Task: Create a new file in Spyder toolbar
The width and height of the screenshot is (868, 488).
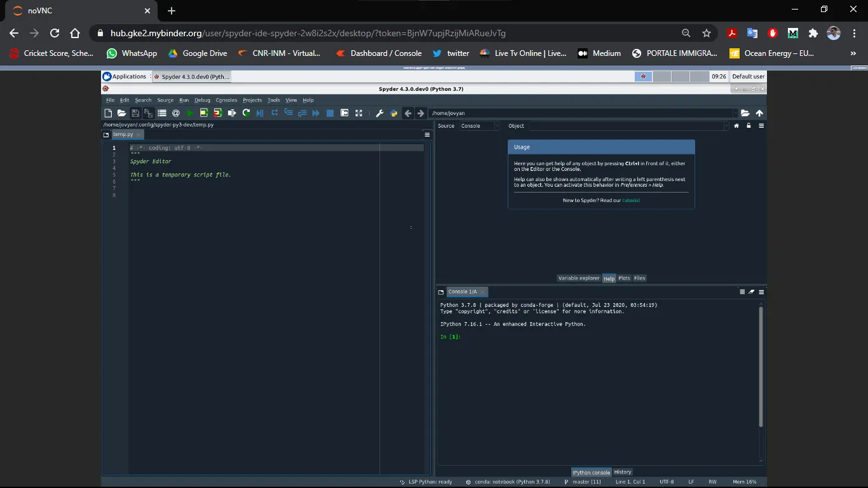Action: pyautogui.click(x=108, y=113)
